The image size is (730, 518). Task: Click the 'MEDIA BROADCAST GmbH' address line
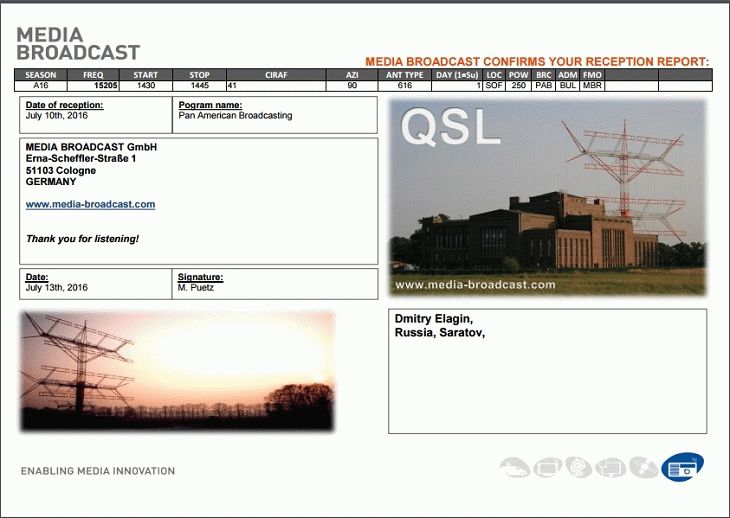click(x=91, y=147)
